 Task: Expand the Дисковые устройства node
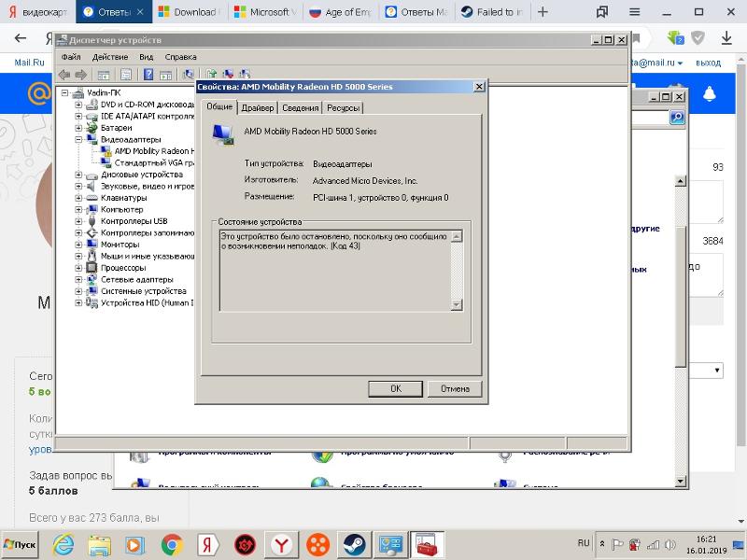[78, 175]
